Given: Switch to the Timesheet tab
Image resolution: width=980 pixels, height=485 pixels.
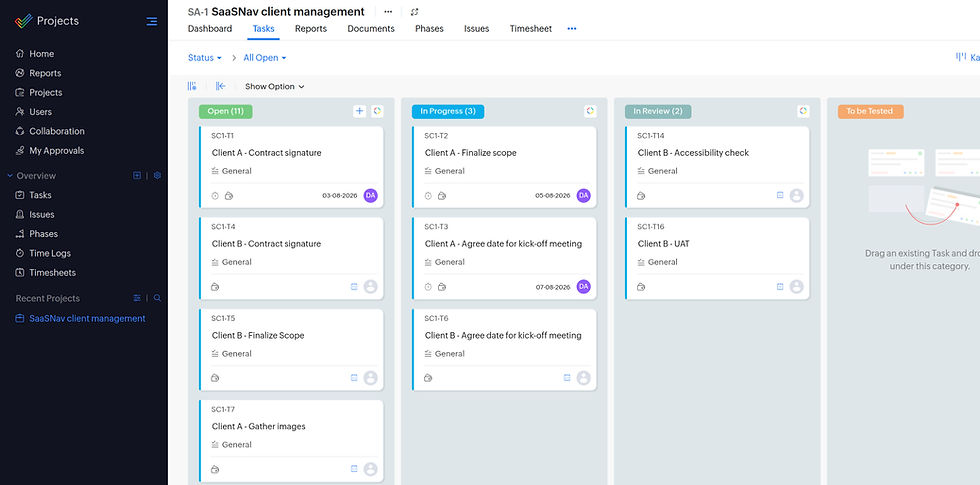Looking at the screenshot, I should pyautogui.click(x=531, y=29).
